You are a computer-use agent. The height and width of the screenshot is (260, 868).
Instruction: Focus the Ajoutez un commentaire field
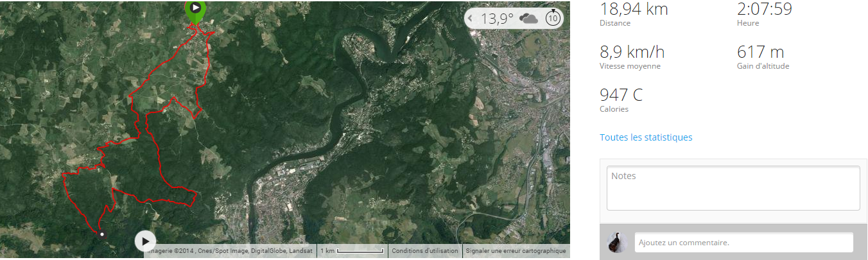743,243
